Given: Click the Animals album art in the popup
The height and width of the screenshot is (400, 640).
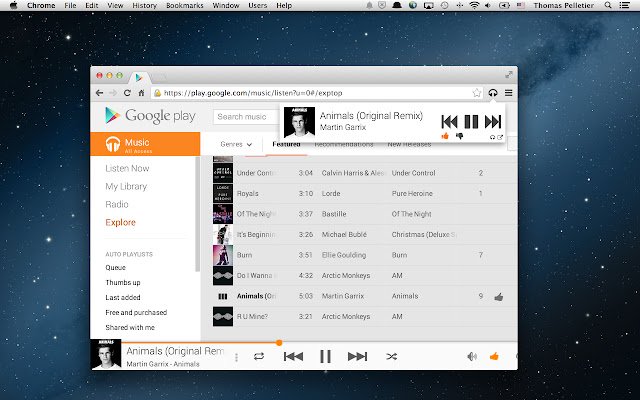Looking at the screenshot, I should pyautogui.click(x=299, y=122).
